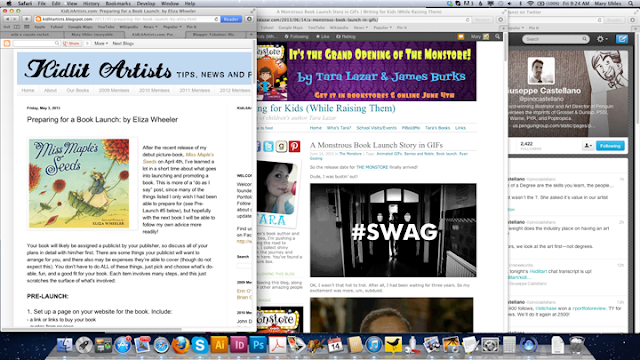The width and height of the screenshot is (640, 360).
Task: Click the back arrow in the front Safari window
Action: [7, 19]
